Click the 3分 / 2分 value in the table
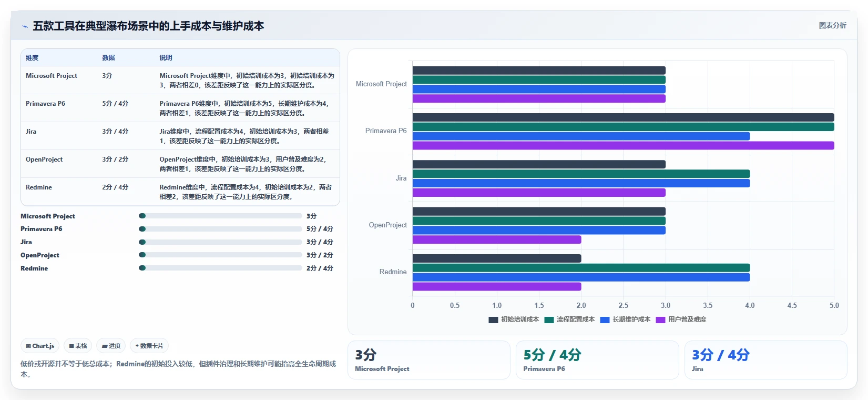 pos(115,159)
